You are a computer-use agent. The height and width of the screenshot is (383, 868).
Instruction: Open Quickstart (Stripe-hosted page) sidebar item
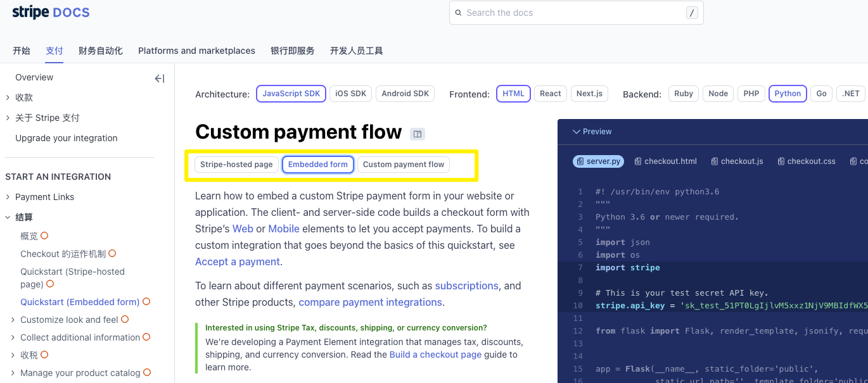(73, 278)
